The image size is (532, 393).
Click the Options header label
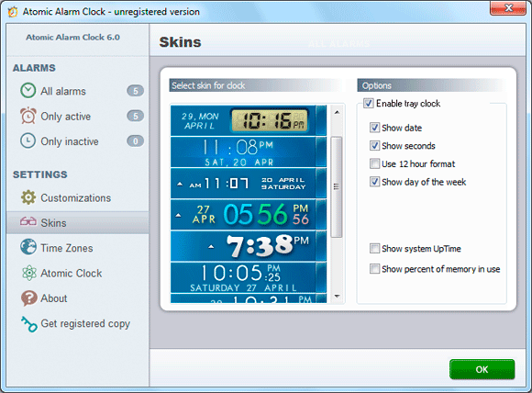pos(377,85)
